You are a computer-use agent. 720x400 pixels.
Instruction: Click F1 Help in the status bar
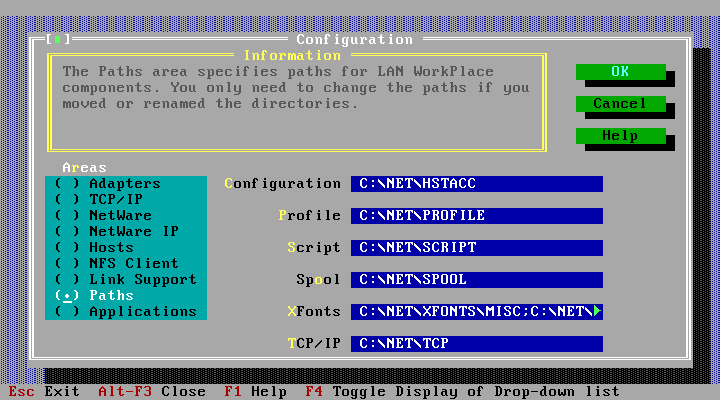click(255, 392)
